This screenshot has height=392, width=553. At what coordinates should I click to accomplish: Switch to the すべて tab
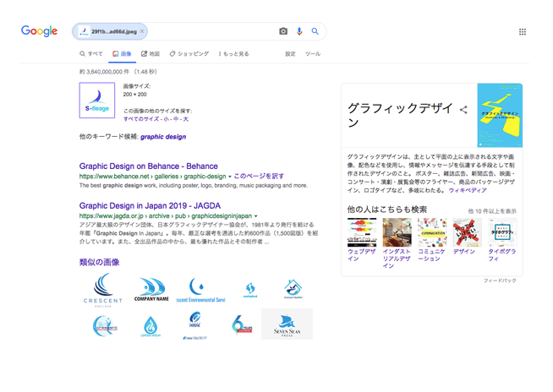pos(91,54)
